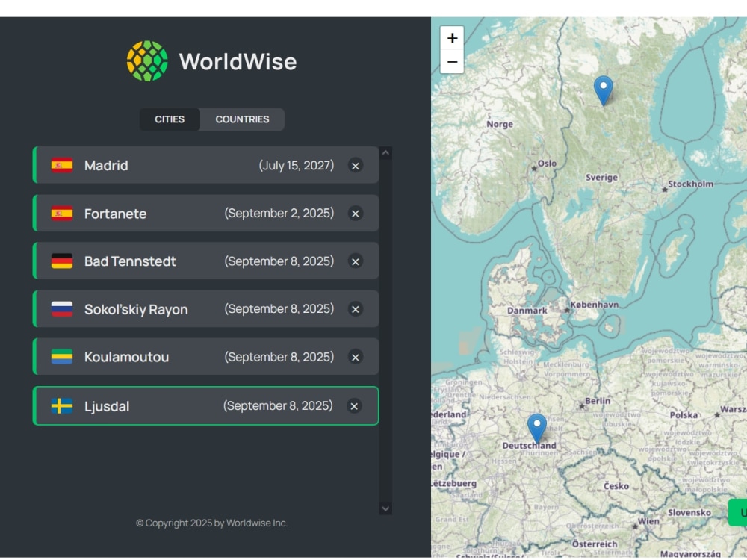Click the map marker in Sweden
This screenshot has height=560, width=747.
pyautogui.click(x=603, y=90)
